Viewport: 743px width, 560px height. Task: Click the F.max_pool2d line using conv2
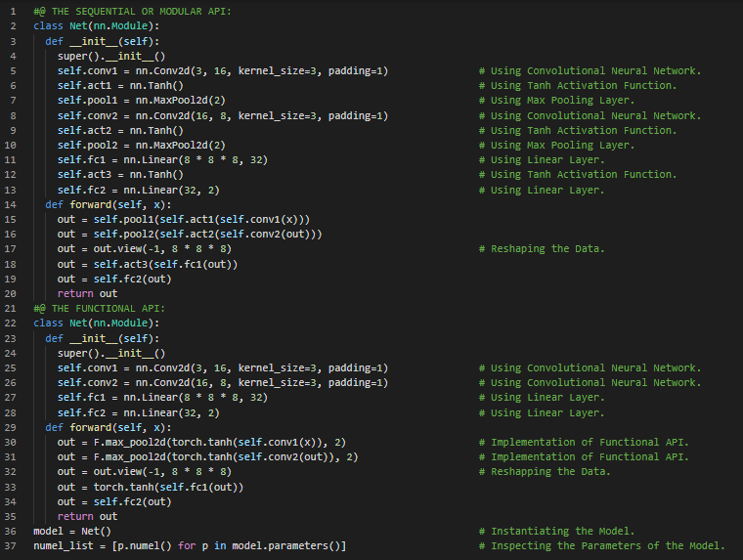tap(207, 456)
